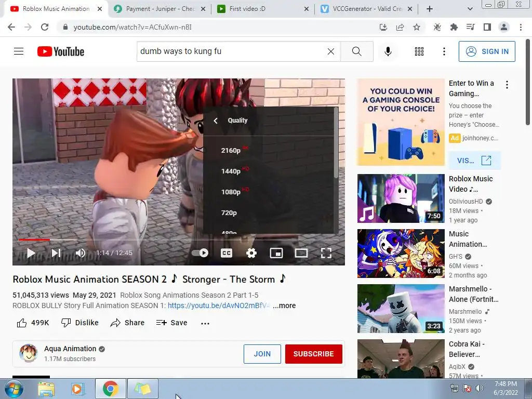Image resolution: width=532 pixels, height=399 pixels.
Task: Click the JOIN button
Action: point(262,354)
